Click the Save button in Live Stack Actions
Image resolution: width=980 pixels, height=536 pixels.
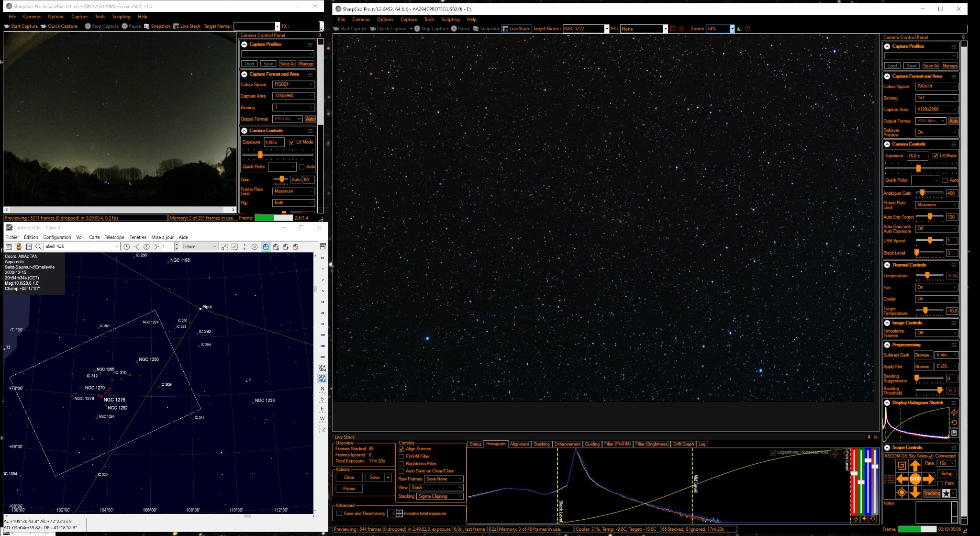(x=375, y=478)
